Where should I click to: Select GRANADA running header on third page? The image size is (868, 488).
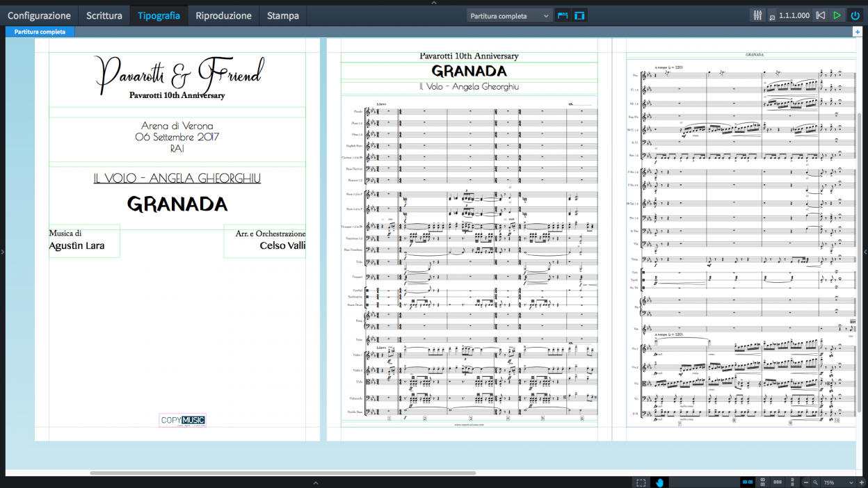tap(755, 54)
